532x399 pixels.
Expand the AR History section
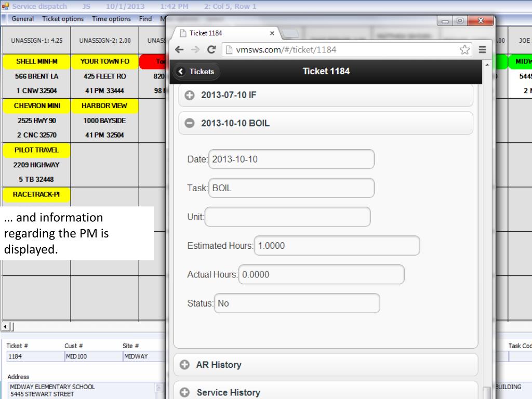[x=326, y=365]
